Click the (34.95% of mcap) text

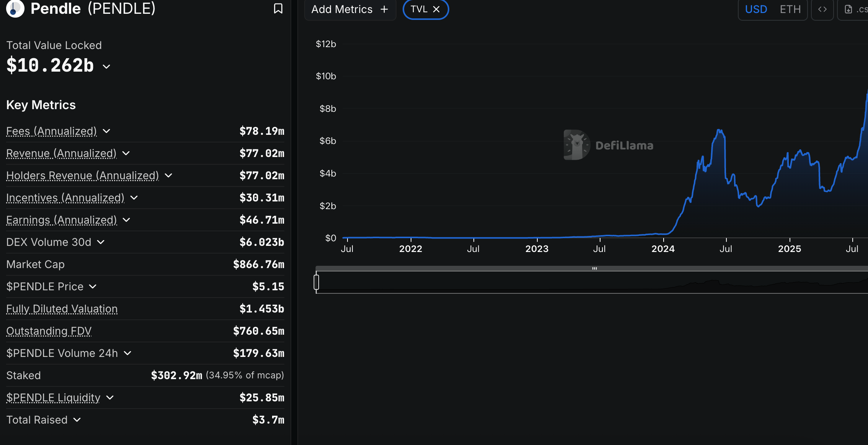(x=245, y=375)
